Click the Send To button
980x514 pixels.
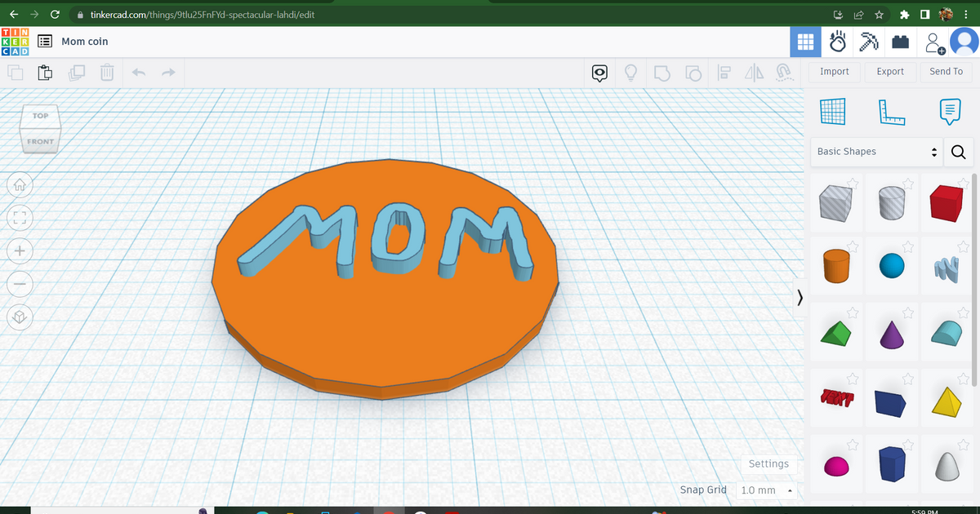946,71
